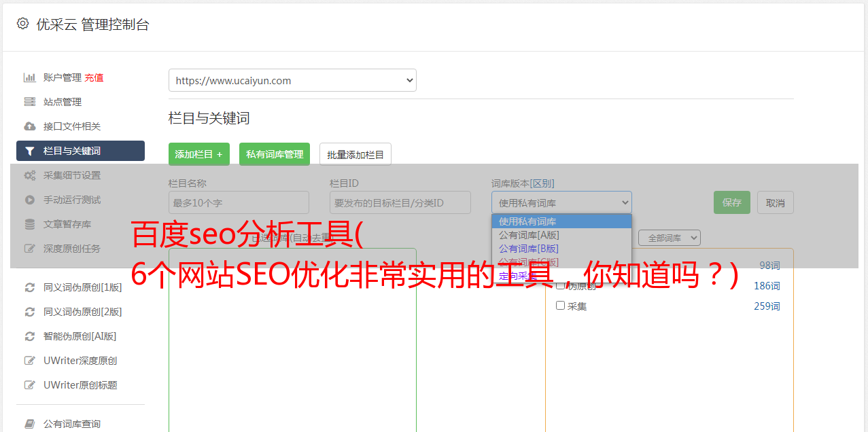Screen dimensions: 868x432
Task: Click the 优采云 管理控制台 header title
Action: click(92, 24)
